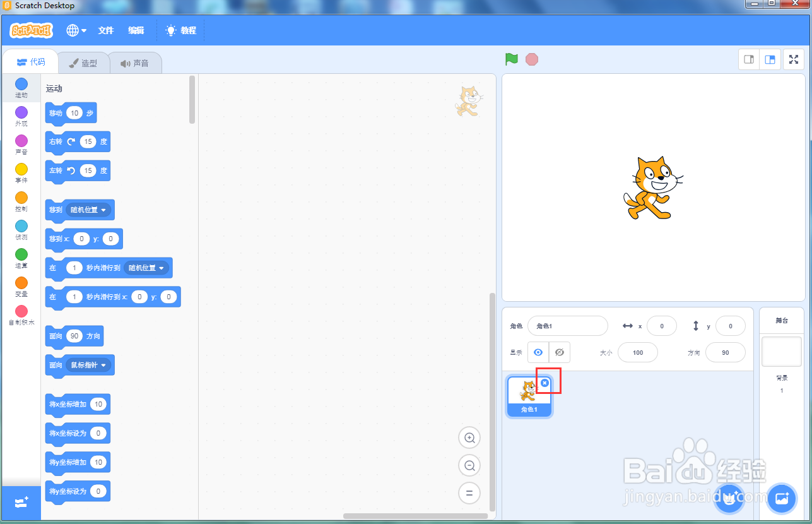Select the 控制 block category
The height and width of the screenshot is (524, 812).
(x=21, y=201)
